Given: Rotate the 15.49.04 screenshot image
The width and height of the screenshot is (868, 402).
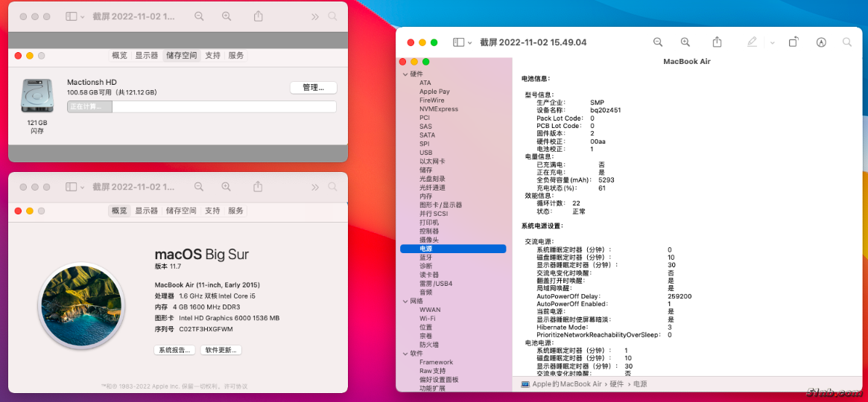Looking at the screenshot, I should (x=793, y=42).
